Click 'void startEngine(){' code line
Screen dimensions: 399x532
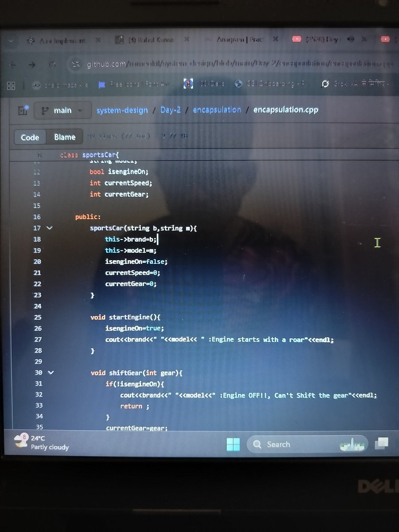125,317
